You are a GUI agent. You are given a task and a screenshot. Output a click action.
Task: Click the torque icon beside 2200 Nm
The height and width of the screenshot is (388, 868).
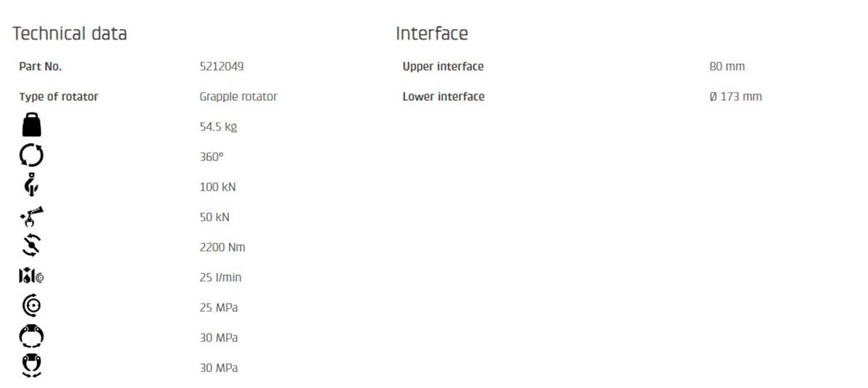pyautogui.click(x=32, y=247)
